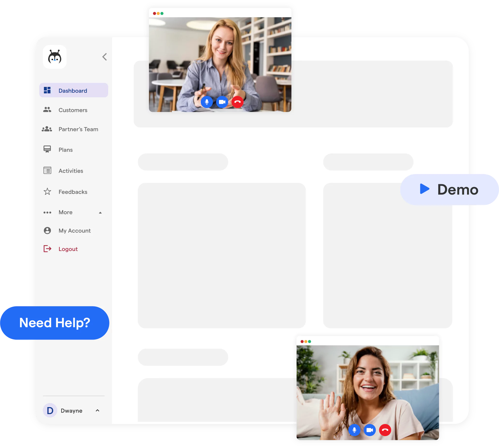This screenshot has width=499, height=448.
Task: Click the Partner's Team icon
Action: point(48,129)
